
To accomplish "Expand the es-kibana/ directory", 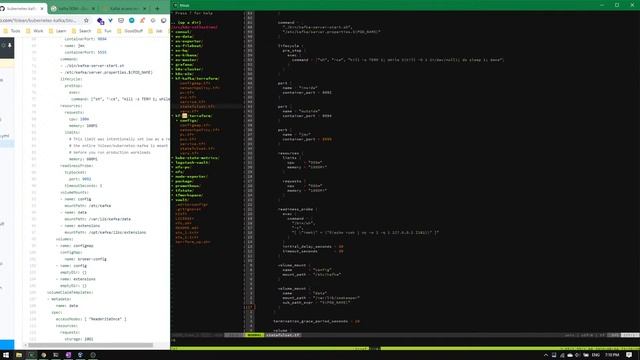I will tap(186, 55).
